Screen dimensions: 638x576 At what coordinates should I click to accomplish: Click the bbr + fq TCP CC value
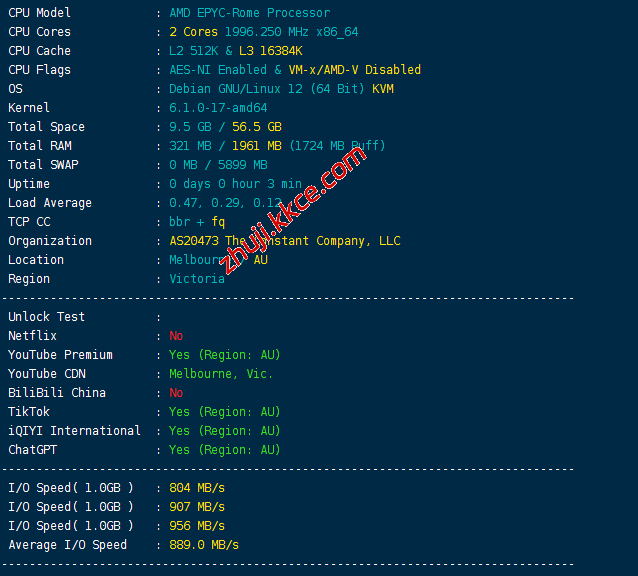197,222
